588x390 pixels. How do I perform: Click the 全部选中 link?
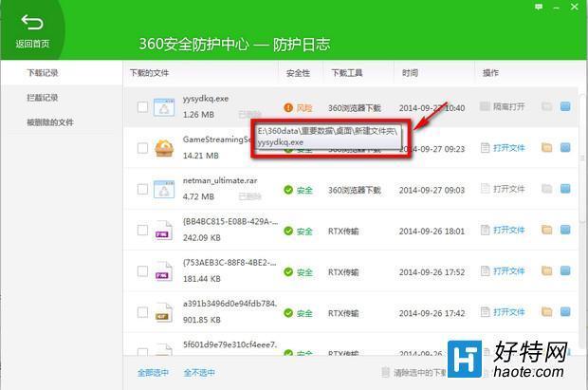pyautogui.click(x=153, y=373)
